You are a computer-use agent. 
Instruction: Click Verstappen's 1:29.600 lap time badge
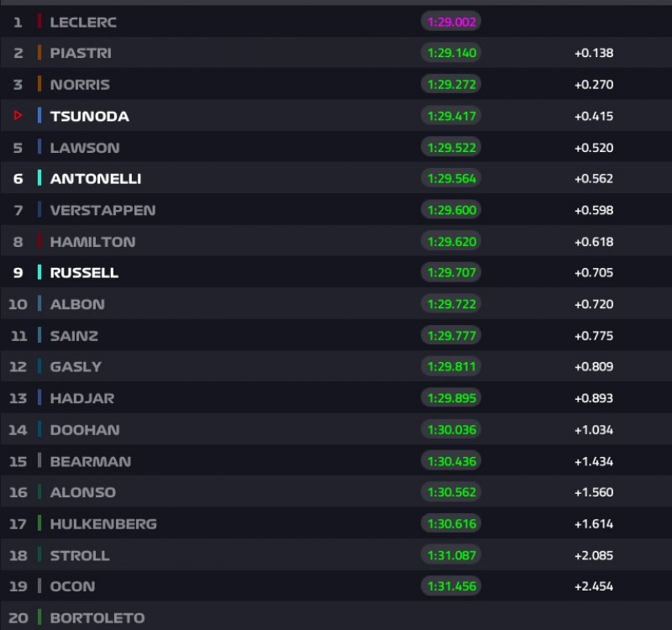450,210
